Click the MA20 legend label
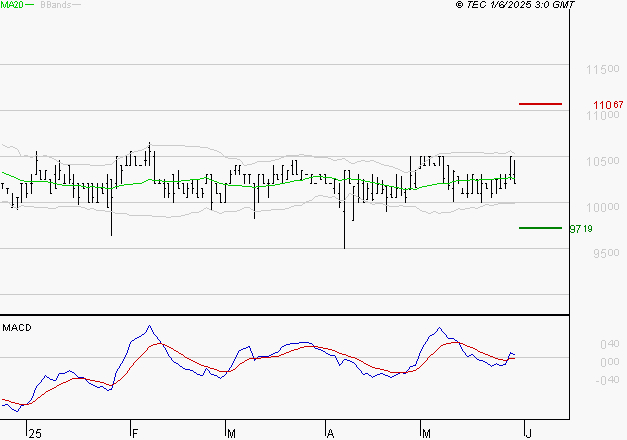The height and width of the screenshot is (440, 627). point(11,5)
